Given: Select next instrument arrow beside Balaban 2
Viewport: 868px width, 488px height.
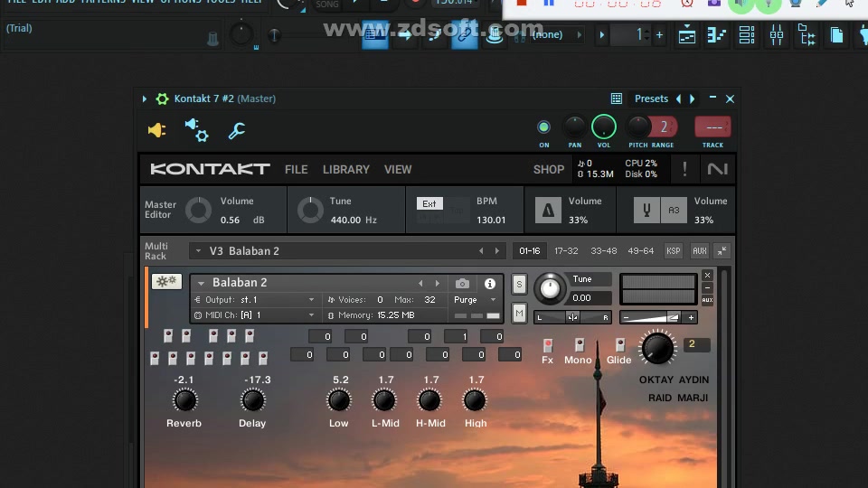Looking at the screenshot, I should pyautogui.click(x=438, y=283).
